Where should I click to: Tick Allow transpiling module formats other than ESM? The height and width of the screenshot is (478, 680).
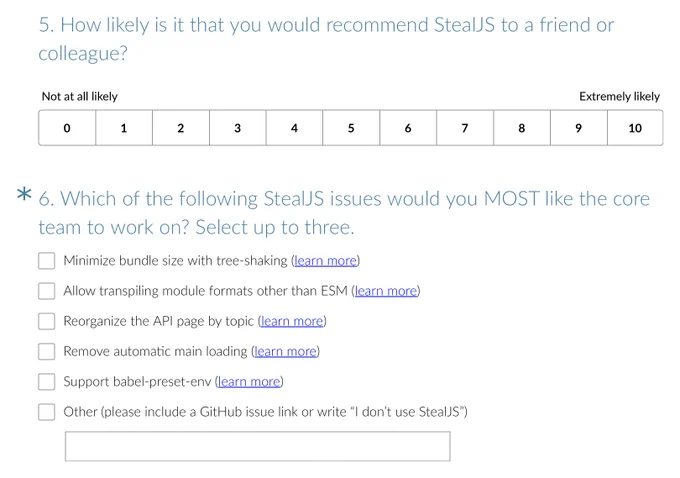point(46,291)
